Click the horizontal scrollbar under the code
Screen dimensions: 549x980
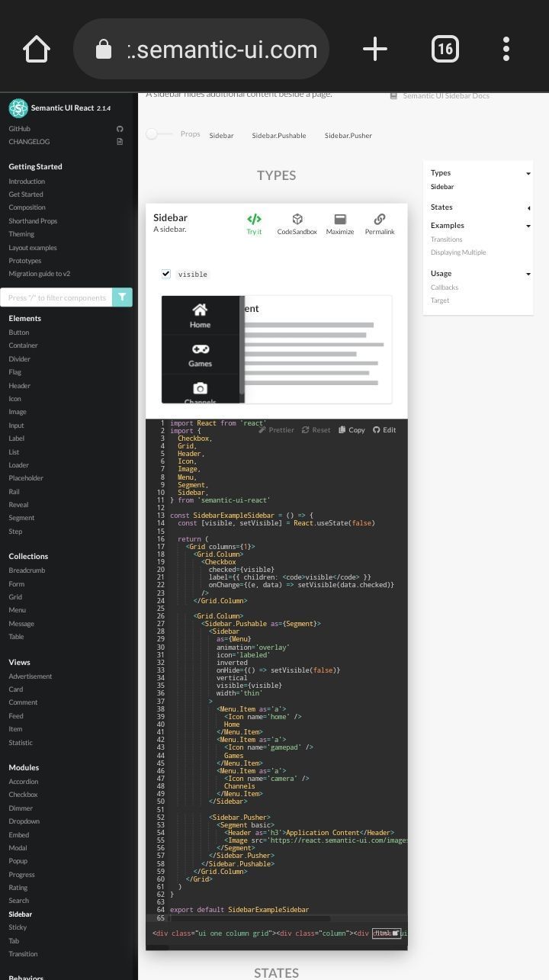(x=251, y=919)
